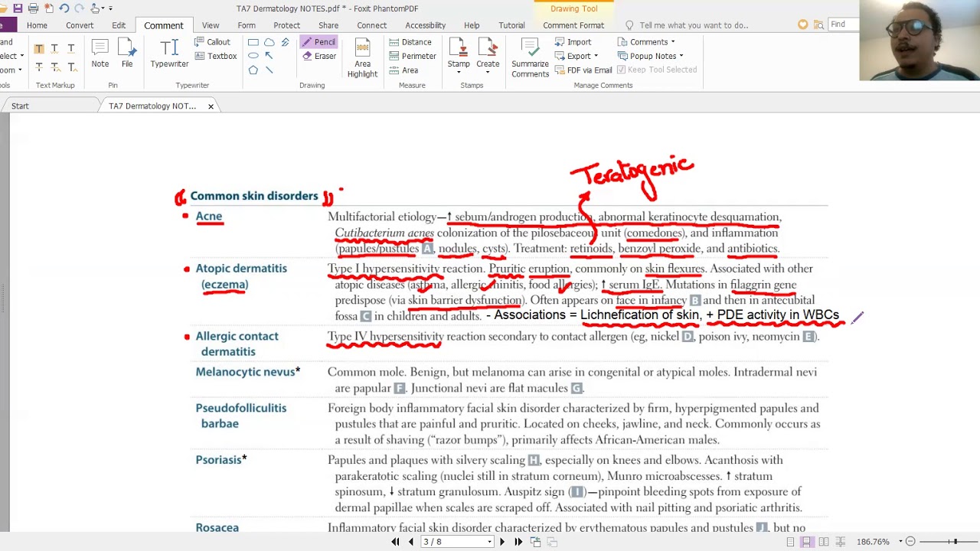Select the Polyline drawing tool
This screenshot has height=551, width=980.
(x=285, y=42)
